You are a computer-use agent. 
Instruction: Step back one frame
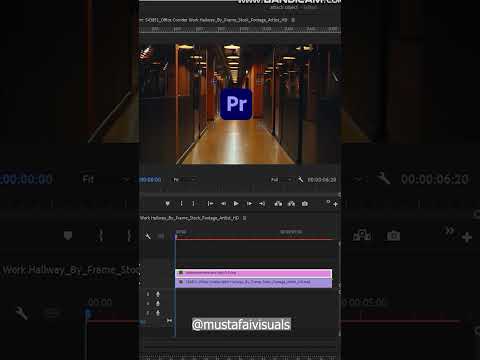coord(223,203)
